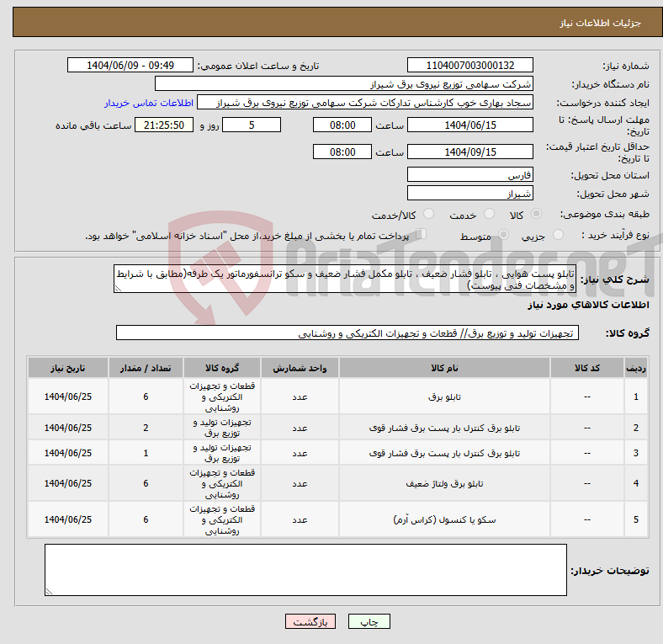Select row 1 item تابلو برق
Viewport: 663px width, 644px height.
[444, 397]
